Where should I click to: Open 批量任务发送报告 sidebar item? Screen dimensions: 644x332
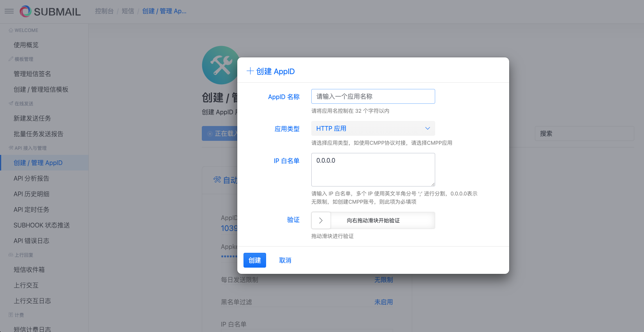(39, 134)
